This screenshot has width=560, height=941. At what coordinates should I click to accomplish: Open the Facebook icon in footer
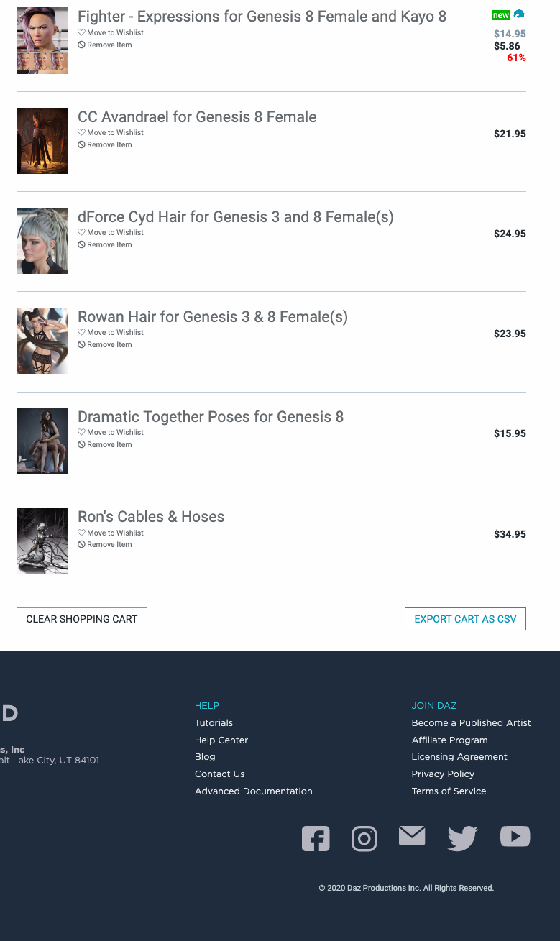pos(316,839)
